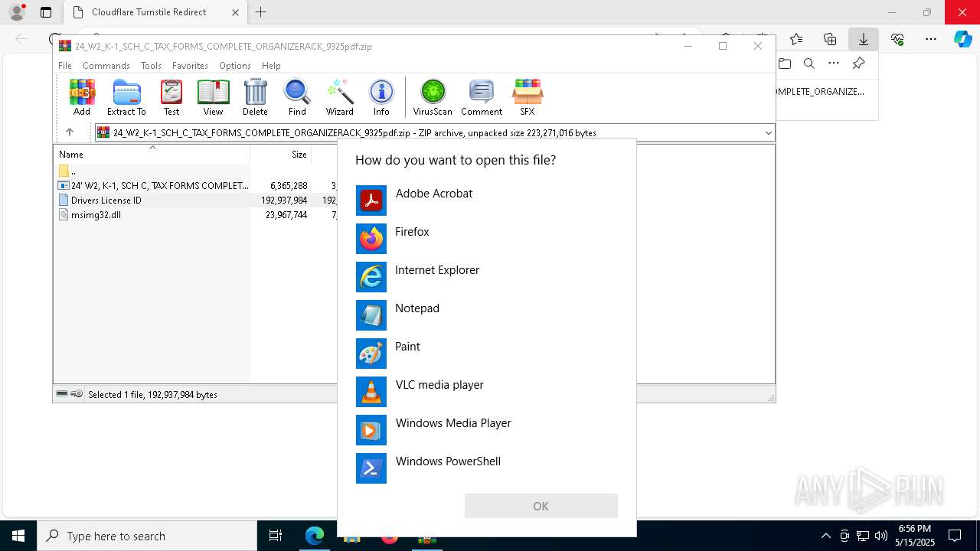The width and height of the screenshot is (980, 551).
Task: Open Edge tab actions menu icon
Action: pyautogui.click(x=46, y=12)
